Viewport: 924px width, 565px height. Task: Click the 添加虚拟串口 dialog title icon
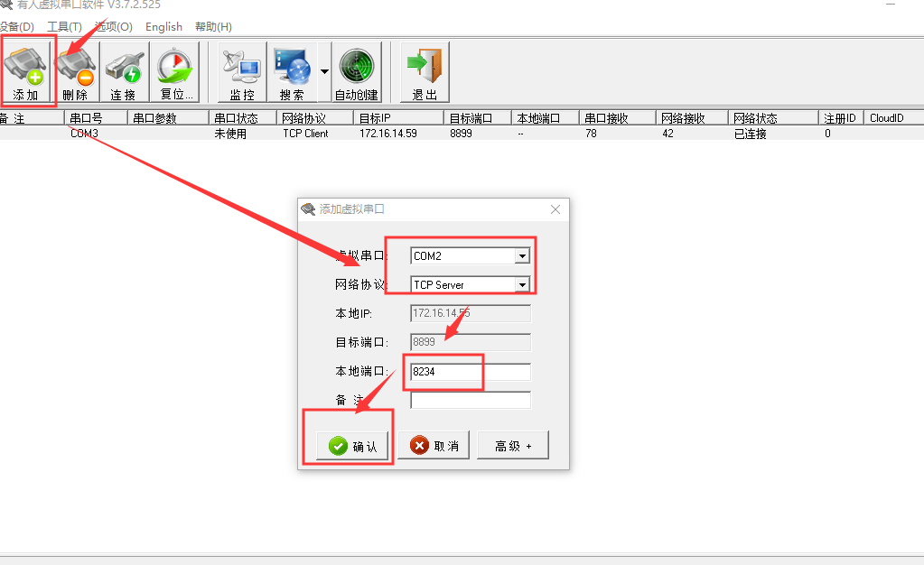[x=308, y=209]
